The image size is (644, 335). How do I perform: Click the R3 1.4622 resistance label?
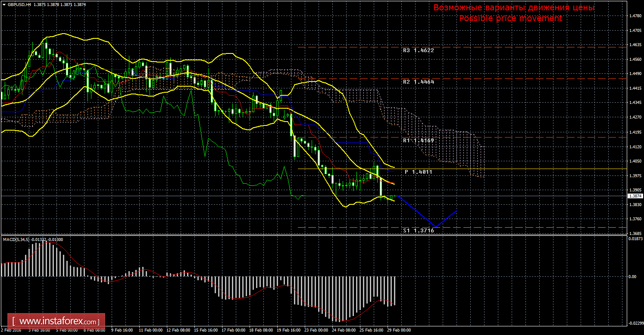coord(418,50)
